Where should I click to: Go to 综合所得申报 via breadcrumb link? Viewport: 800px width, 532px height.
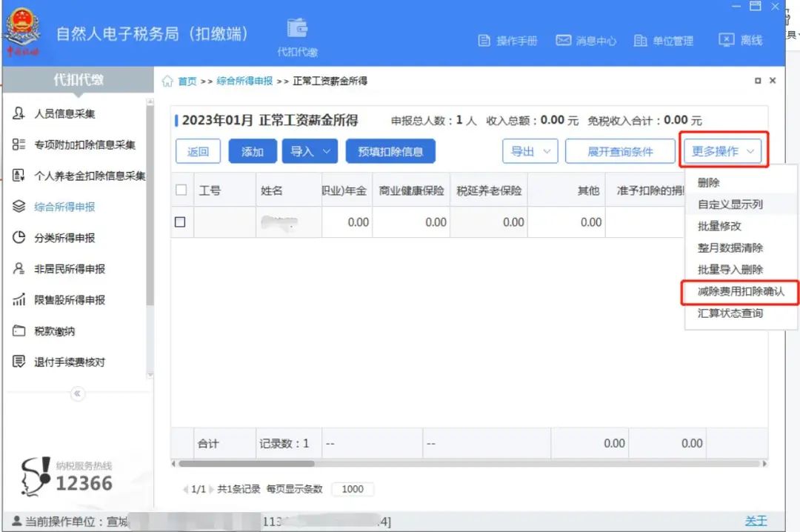coord(244,81)
